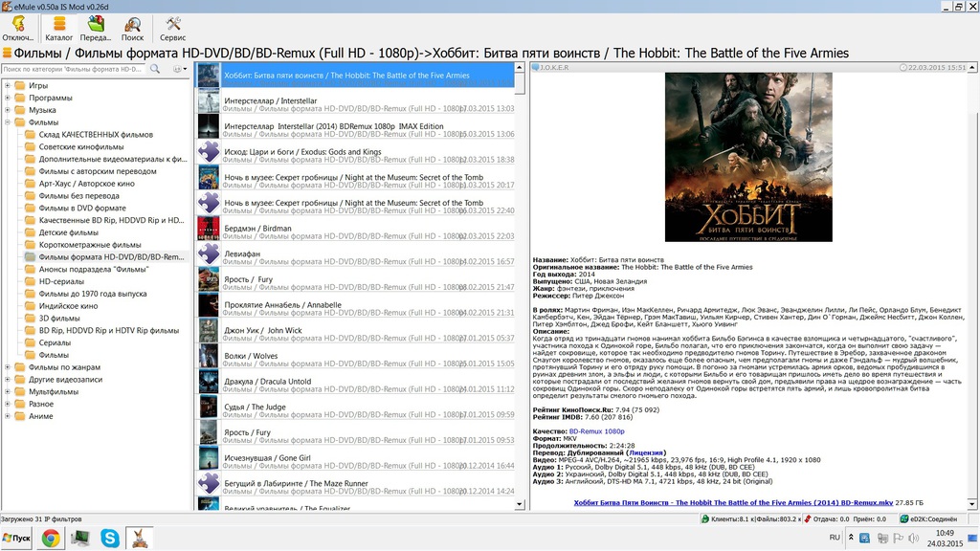Click the Интерстеллар / Interstellar poster thumbnail
980x551 pixels.
pyautogui.click(x=208, y=100)
